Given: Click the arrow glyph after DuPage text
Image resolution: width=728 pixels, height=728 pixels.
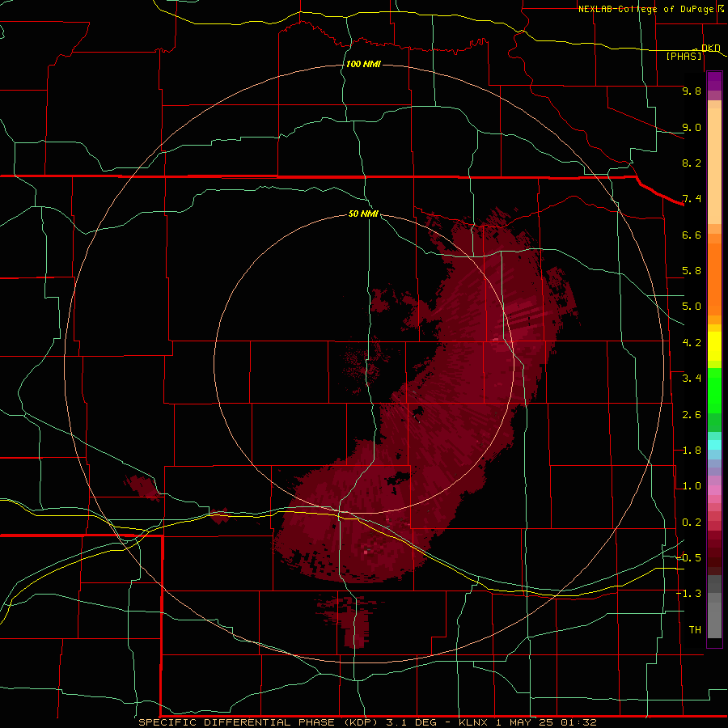Looking at the screenshot, I should tap(721, 8).
